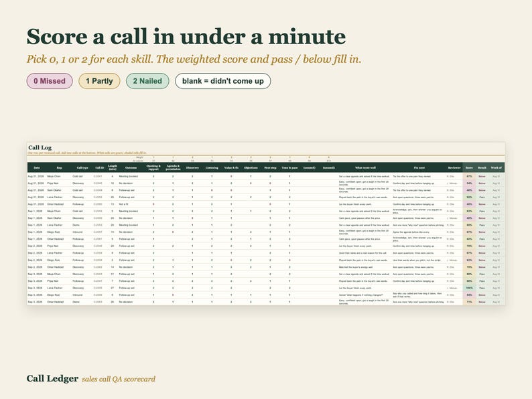This screenshot has width=532, height=399.
Task: Select the 'Date' column header
Action: click(37, 167)
